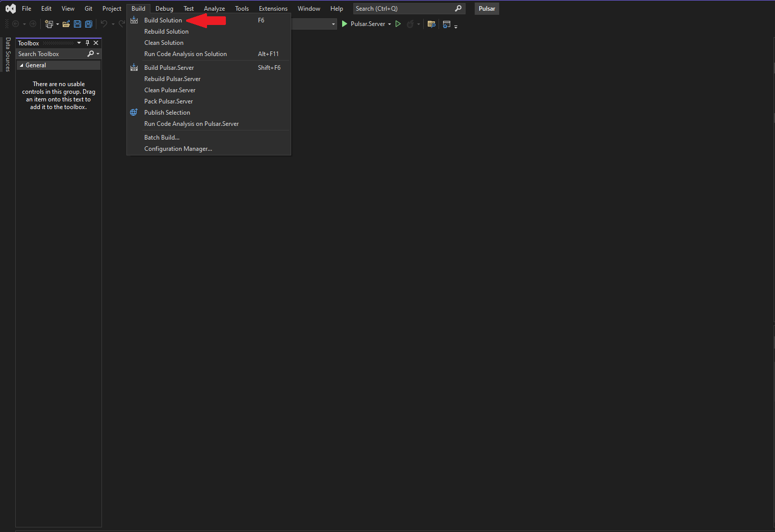Click the Pulsar solution name button
This screenshot has height=532, width=775.
(487, 9)
